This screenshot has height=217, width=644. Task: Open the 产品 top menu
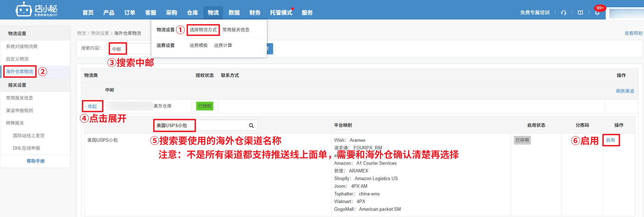109,13
